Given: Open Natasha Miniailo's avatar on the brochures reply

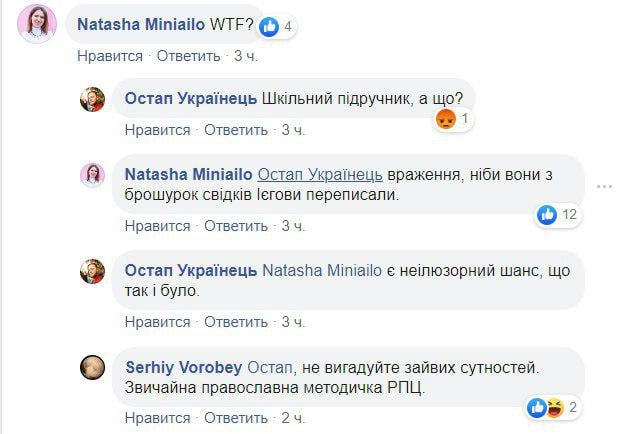Looking at the screenshot, I should pyautogui.click(x=93, y=175).
